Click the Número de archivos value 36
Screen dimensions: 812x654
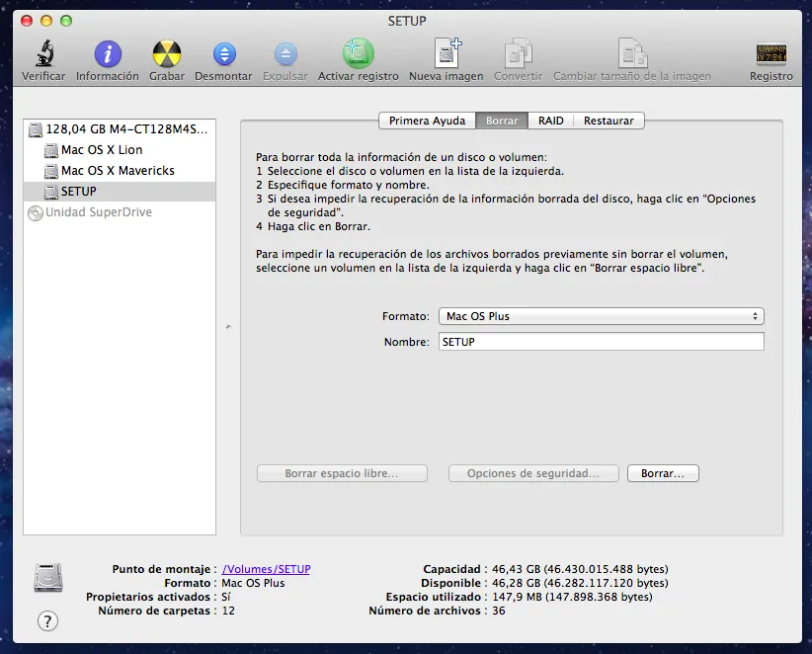coord(499,611)
